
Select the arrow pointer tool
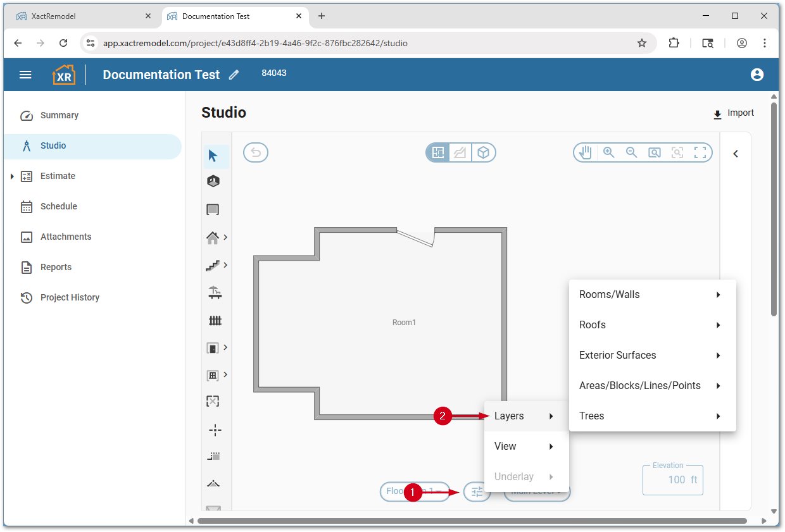click(x=213, y=156)
